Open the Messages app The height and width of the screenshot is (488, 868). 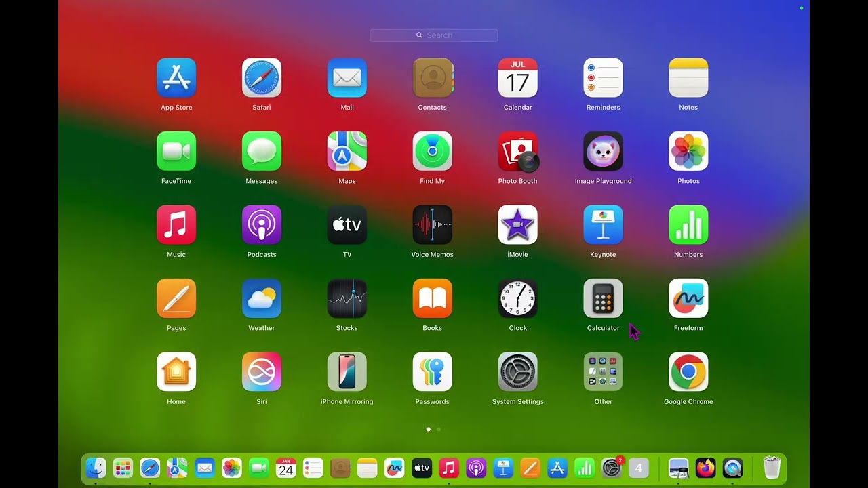tap(262, 151)
